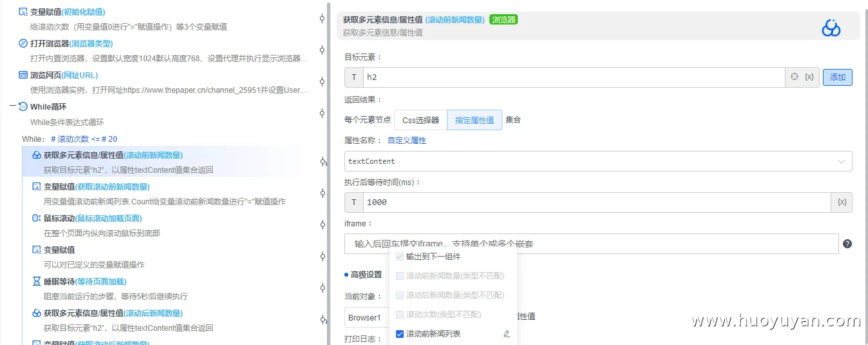This screenshot has height=345, width=868.
Task: Click the 鼠标滚动 step mouse icon
Action: pyautogui.click(x=37, y=218)
